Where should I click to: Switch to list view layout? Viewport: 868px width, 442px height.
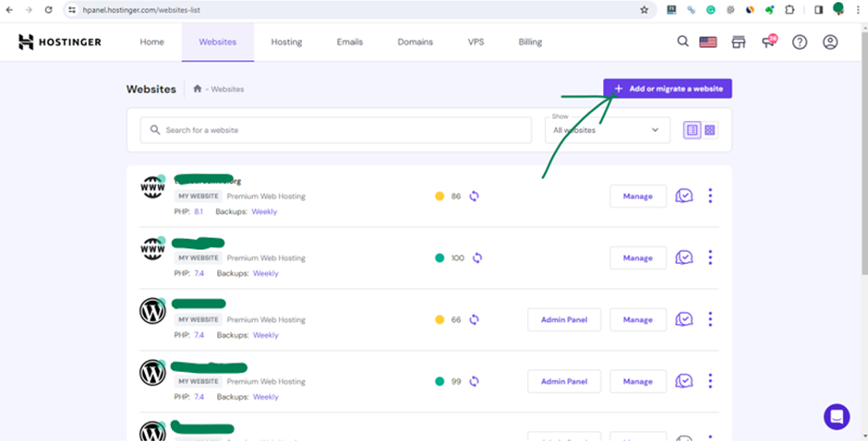coord(692,130)
